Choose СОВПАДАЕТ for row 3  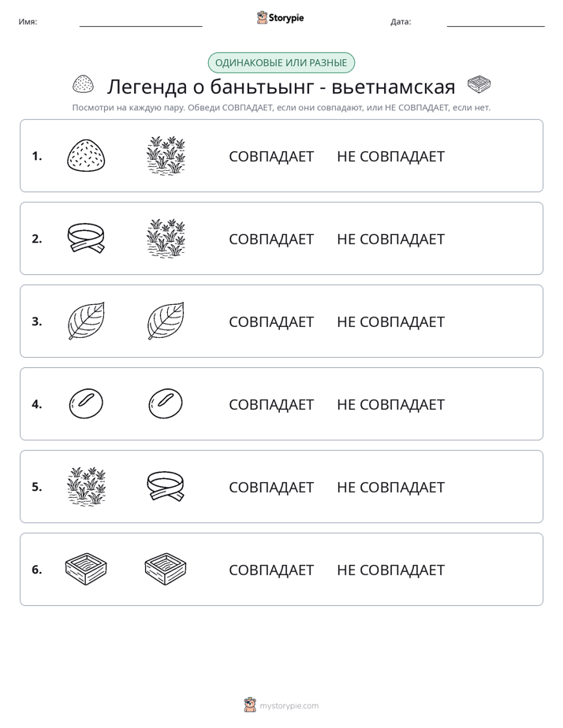(271, 321)
